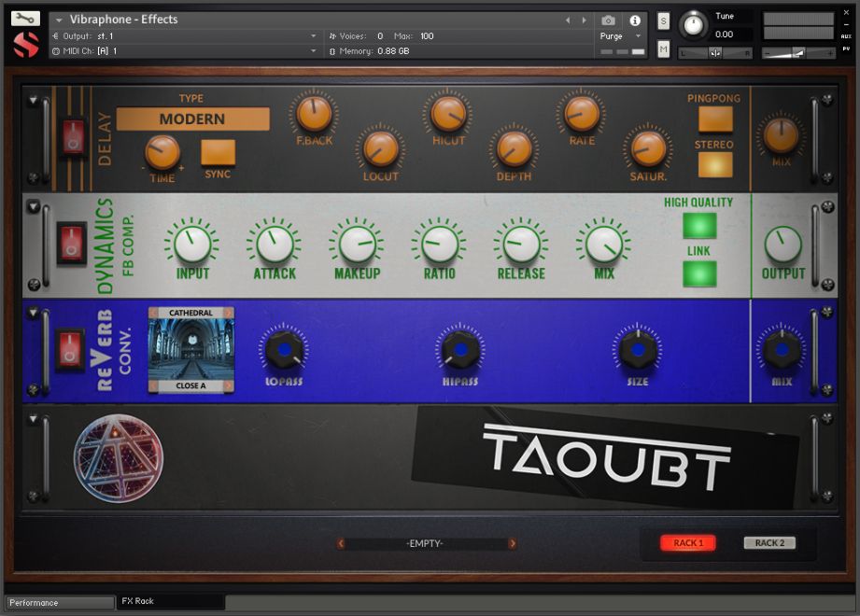Open the MODERN delay type selector
The height and width of the screenshot is (616, 860).
click(x=193, y=119)
